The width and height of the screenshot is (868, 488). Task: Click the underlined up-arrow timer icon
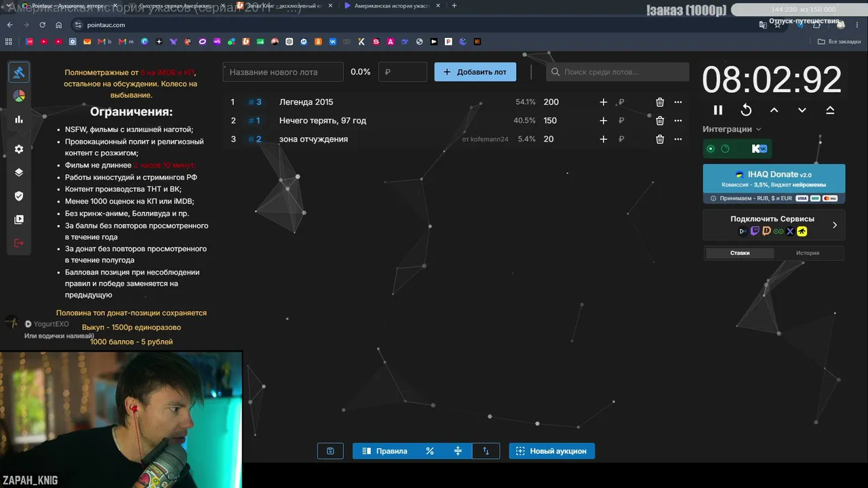(x=830, y=110)
